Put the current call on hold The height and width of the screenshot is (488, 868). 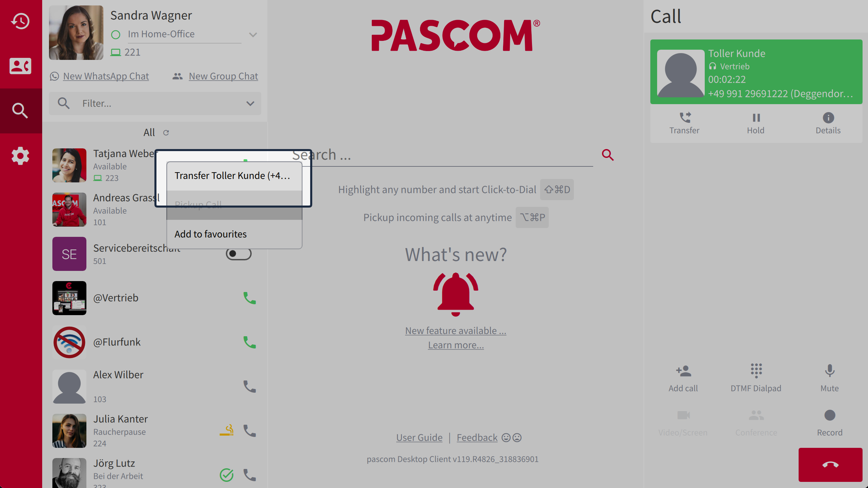(756, 123)
